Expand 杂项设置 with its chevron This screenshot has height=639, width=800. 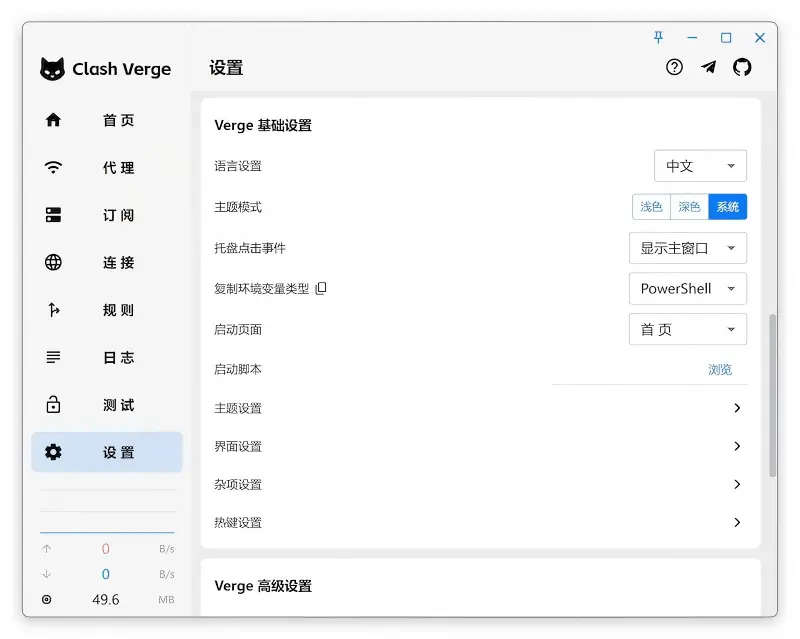[737, 484]
